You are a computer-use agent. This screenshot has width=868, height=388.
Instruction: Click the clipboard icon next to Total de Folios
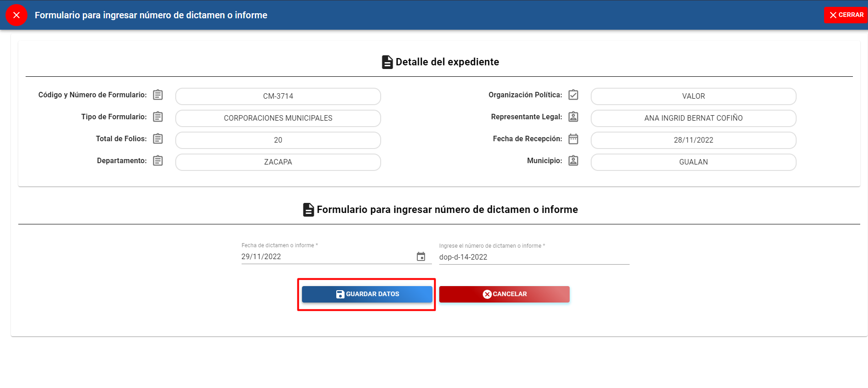pos(158,139)
